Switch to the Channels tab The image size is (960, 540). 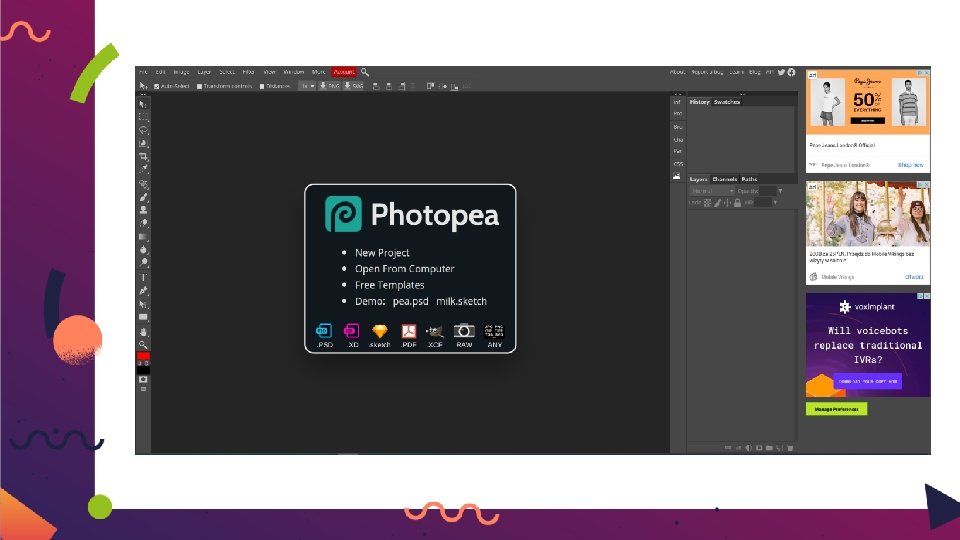pos(724,179)
